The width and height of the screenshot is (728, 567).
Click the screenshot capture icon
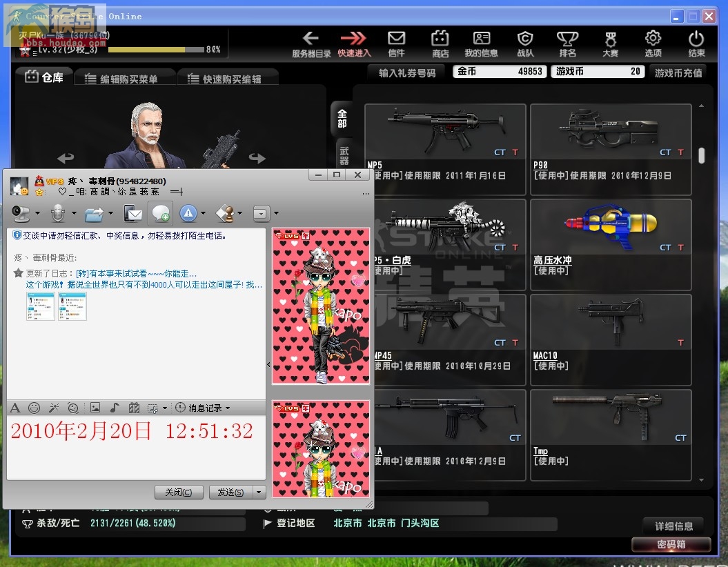(x=153, y=408)
